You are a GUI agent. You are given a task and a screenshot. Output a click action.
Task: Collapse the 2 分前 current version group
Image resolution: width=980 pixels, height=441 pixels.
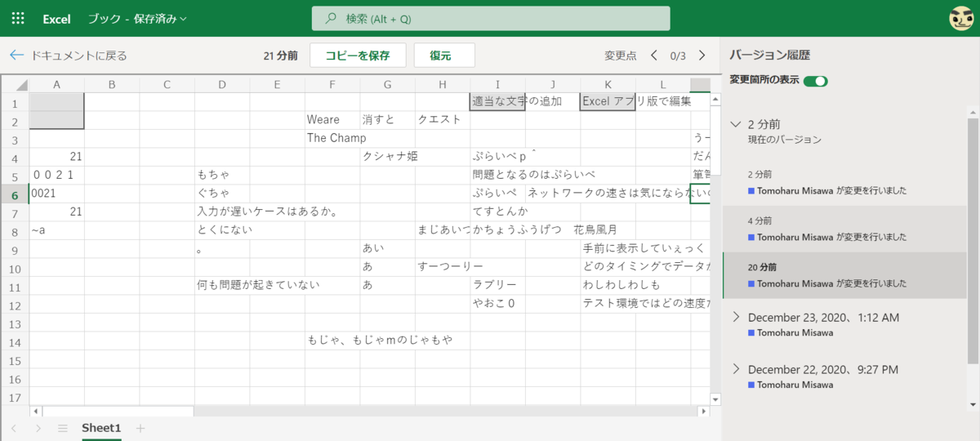[x=735, y=124]
